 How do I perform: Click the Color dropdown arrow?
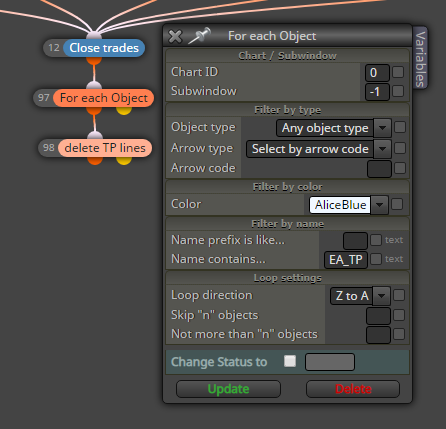(x=379, y=205)
